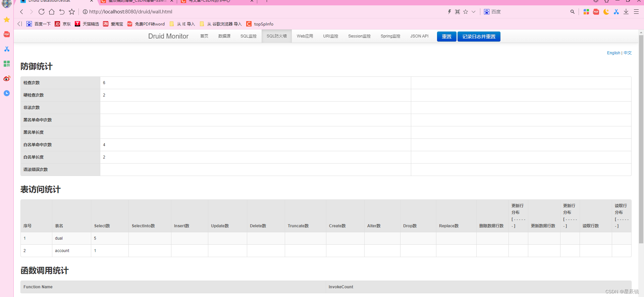Screen dimensions: 644x297
Task: Click the blue 重置 button
Action: click(x=447, y=37)
